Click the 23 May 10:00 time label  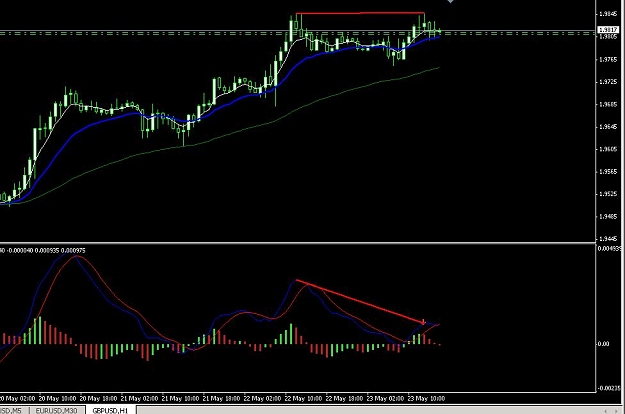click(426, 398)
